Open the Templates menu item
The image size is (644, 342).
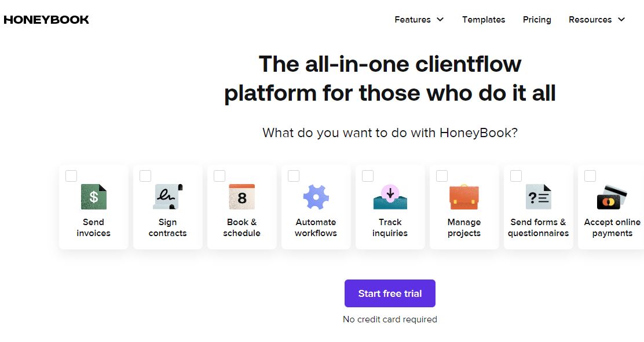coord(484,19)
